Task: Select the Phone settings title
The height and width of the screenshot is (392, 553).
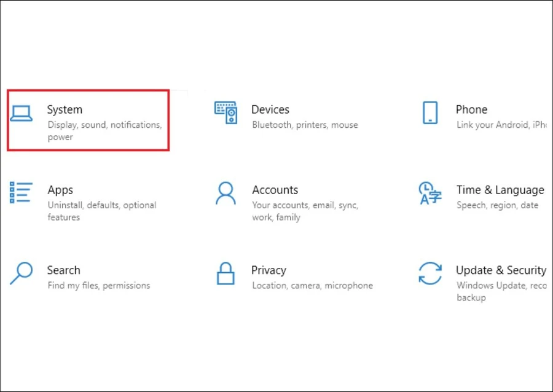Action: (471, 109)
